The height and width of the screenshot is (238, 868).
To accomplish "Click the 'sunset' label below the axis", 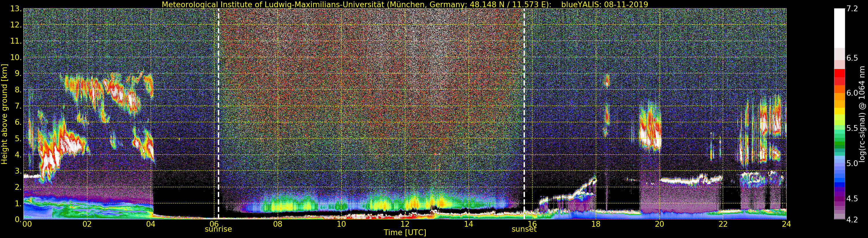I will pyautogui.click(x=524, y=229).
